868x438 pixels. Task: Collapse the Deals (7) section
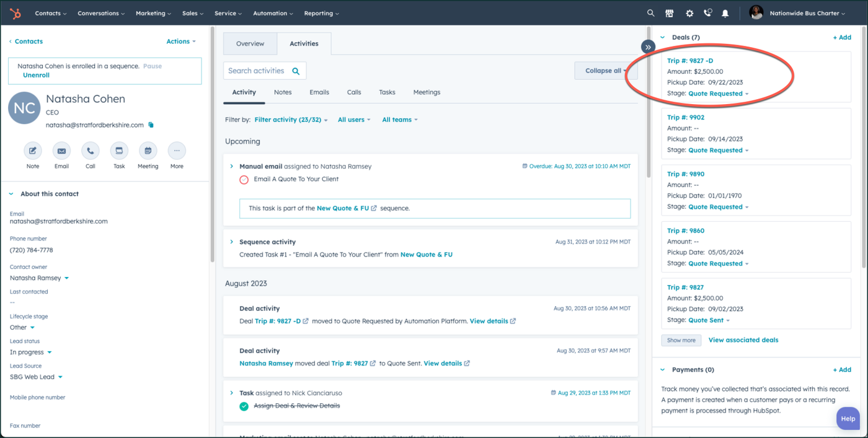(x=663, y=38)
